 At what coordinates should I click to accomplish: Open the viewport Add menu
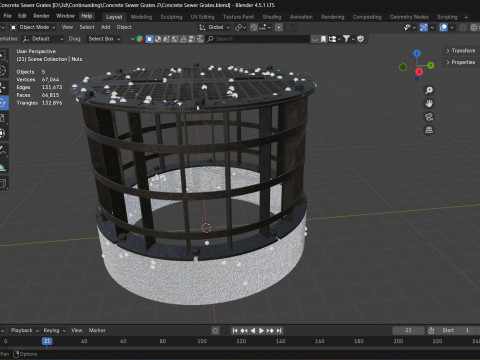point(105,27)
